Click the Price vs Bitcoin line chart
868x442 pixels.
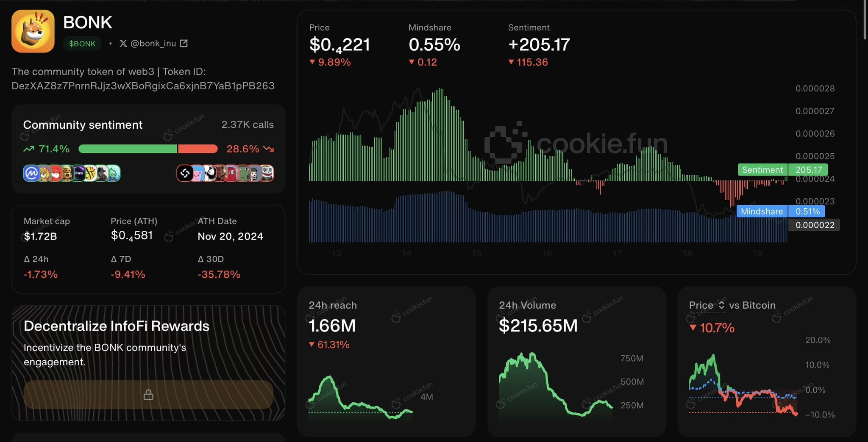[x=743, y=385]
